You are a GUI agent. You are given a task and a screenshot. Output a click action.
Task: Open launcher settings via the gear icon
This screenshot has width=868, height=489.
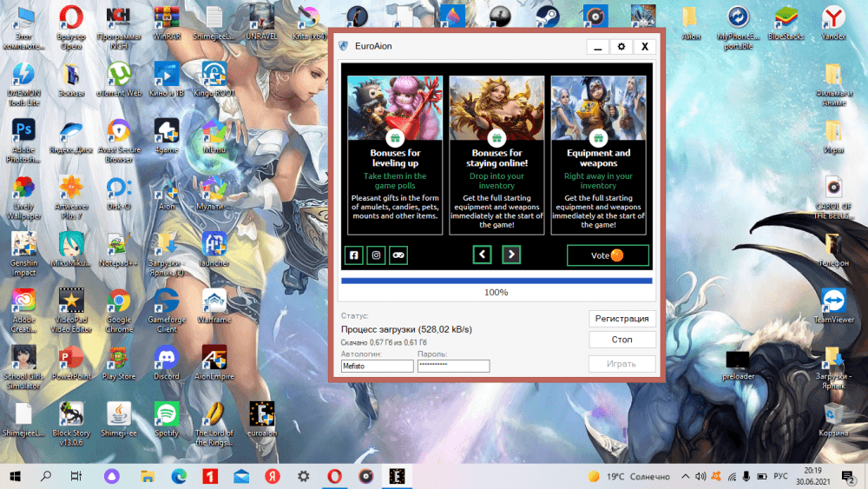coord(621,47)
